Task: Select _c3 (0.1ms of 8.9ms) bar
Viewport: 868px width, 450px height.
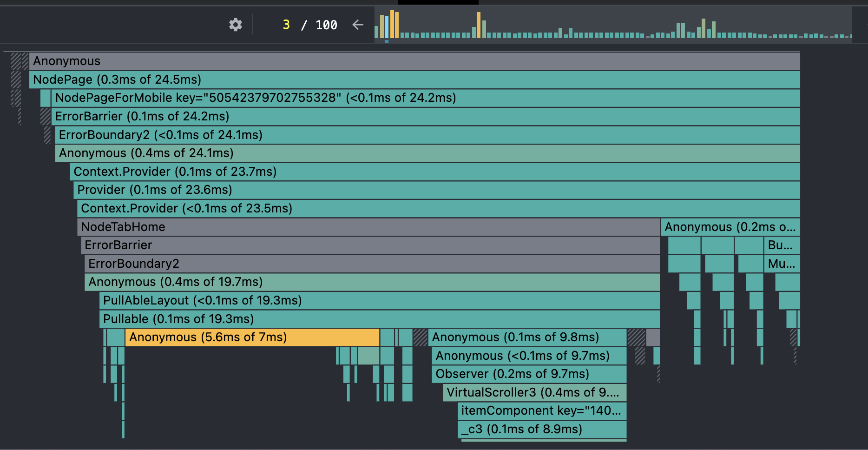Action: click(x=542, y=430)
